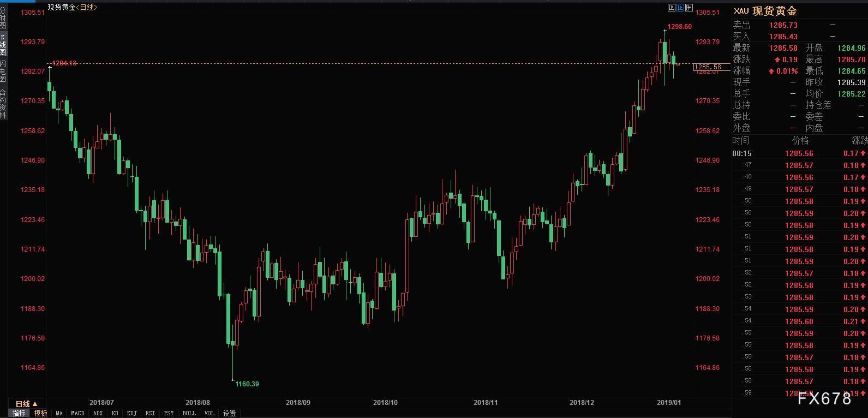Select the 模板 tab in bottom bar

point(41,413)
